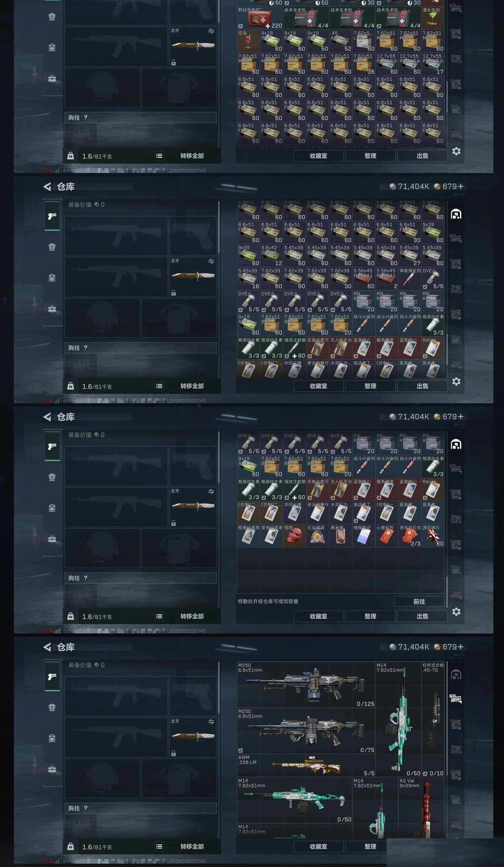Expand 胸挂 section in the 52ms panel

tap(140, 578)
